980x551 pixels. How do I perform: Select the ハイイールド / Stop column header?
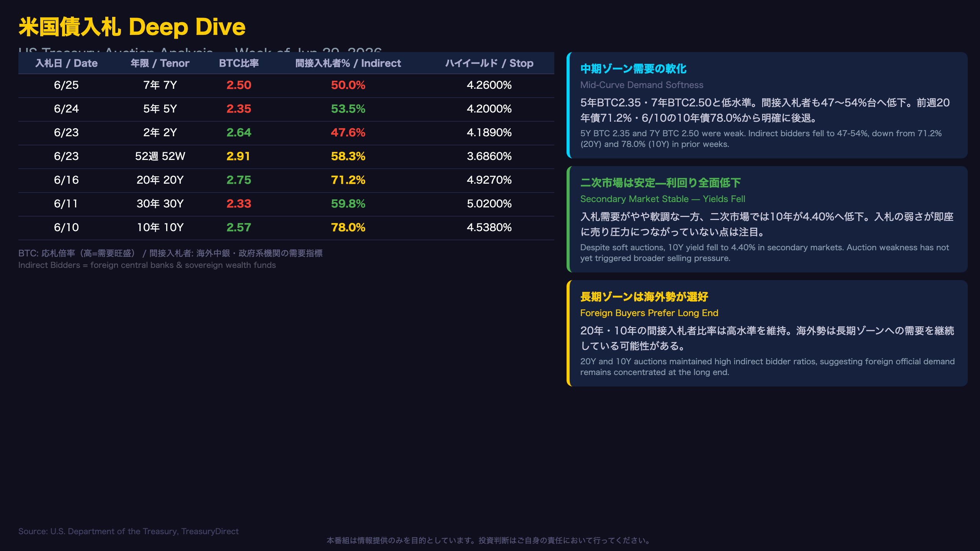(489, 63)
